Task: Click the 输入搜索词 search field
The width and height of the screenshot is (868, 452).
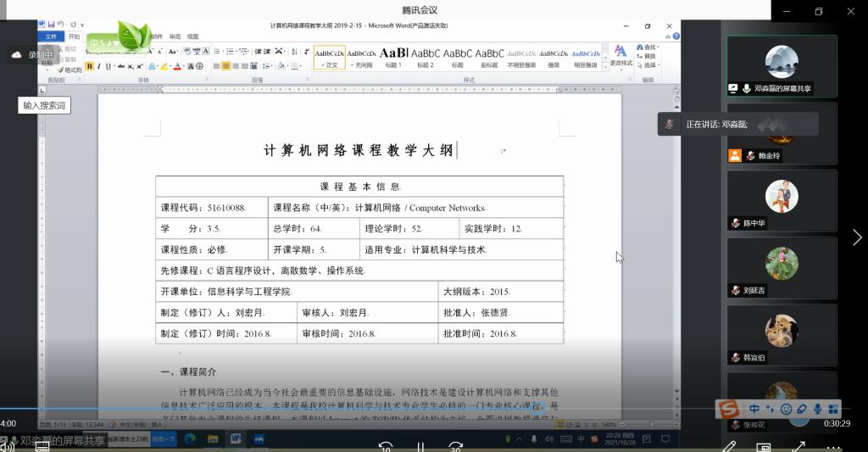Action: pos(44,105)
